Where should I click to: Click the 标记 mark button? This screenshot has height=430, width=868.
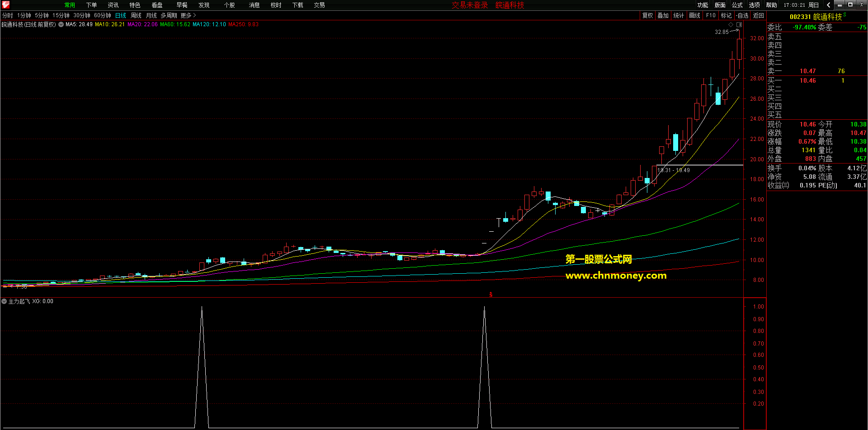point(726,15)
